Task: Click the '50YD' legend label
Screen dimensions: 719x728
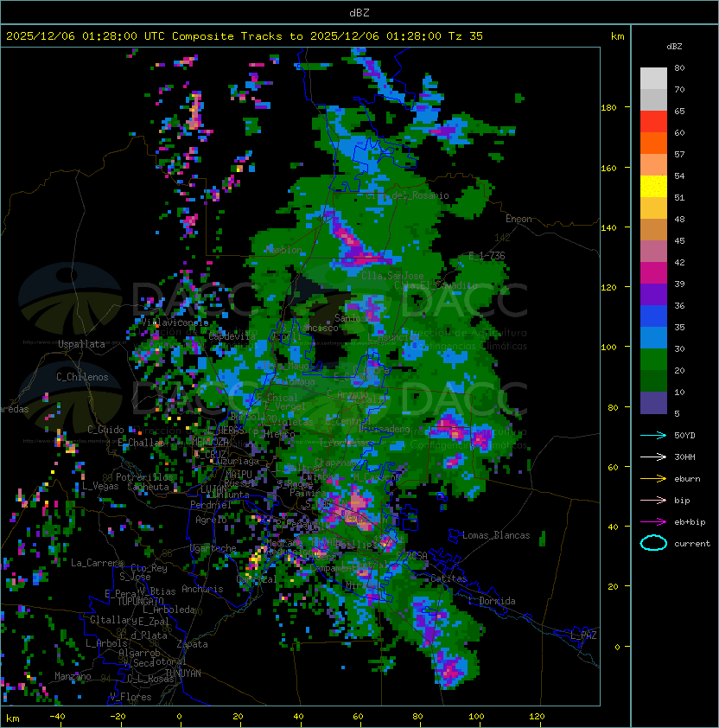Action: point(684,436)
